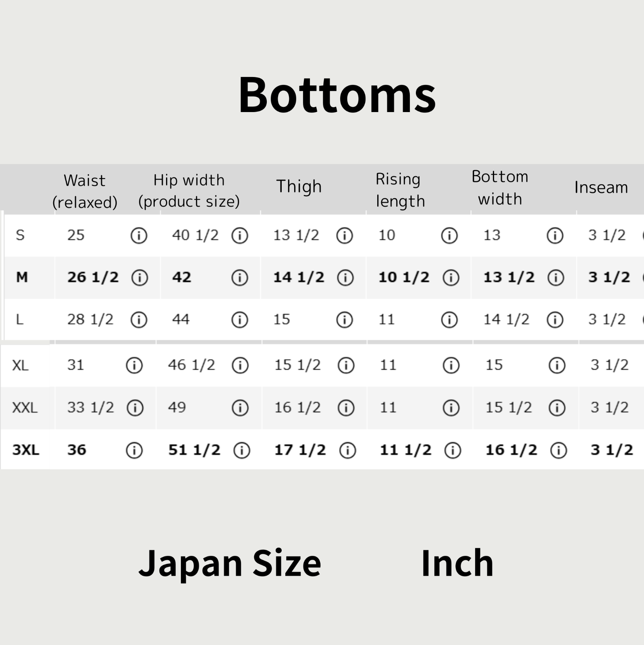Click the Hip width (product size) header

pyautogui.click(x=189, y=191)
